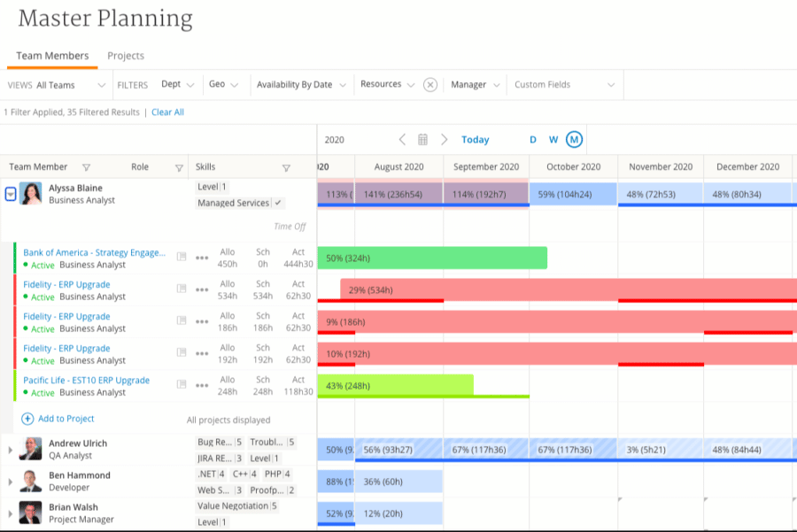
Task: Expand Andrew Ulrich's row
Action: pos(10,450)
